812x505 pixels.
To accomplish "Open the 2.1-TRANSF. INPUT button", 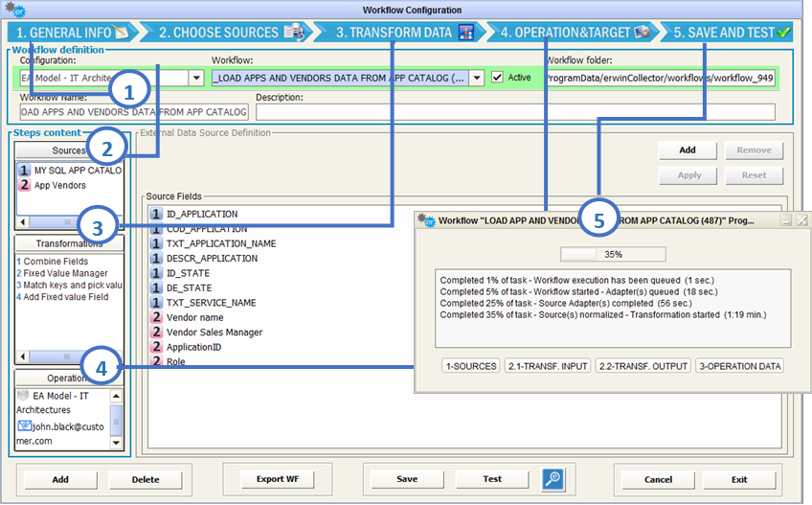I will pos(548,366).
